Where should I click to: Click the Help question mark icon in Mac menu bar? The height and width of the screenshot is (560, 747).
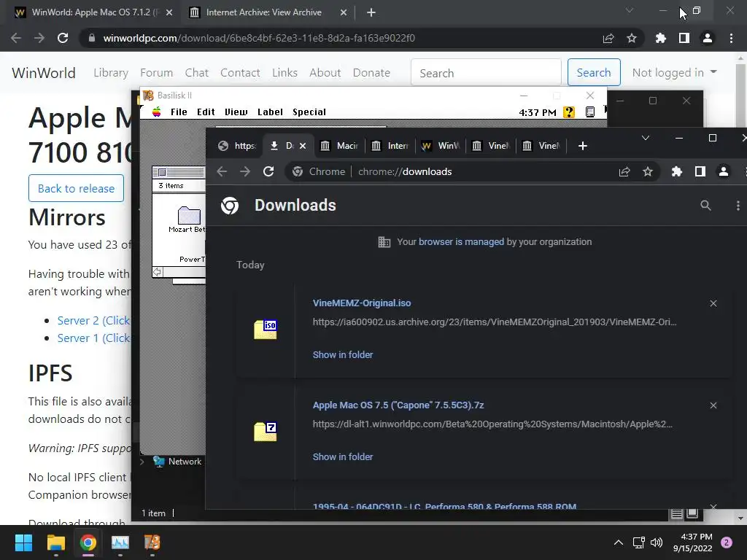coord(569,112)
